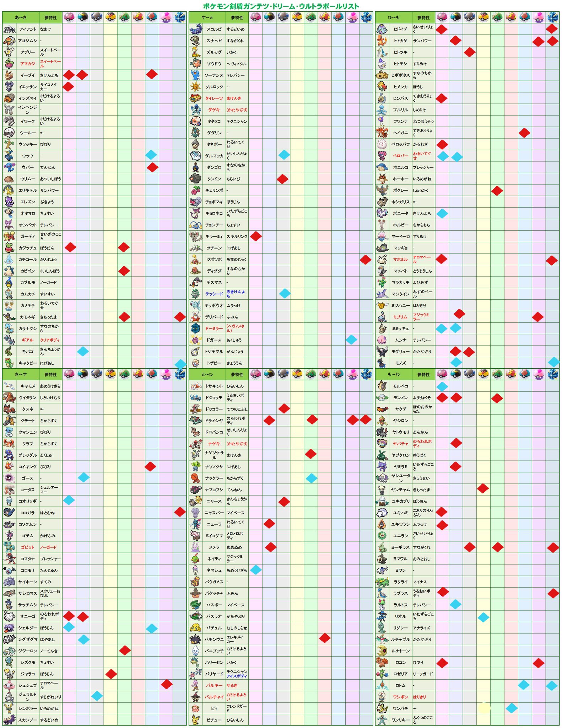Click the Mimikyu sprite beside ミミッキュ
Image resolution: width=562 pixels, height=728 pixels.
coord(382,328)
